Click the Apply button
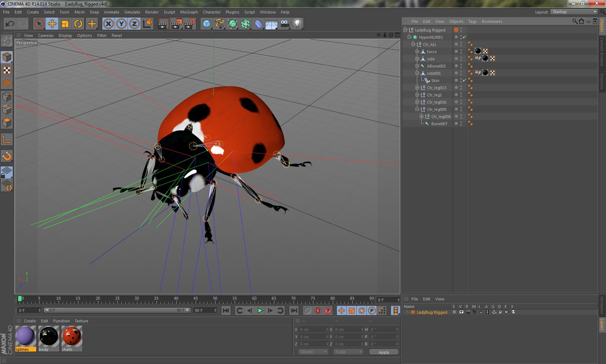The width and height of the screenshot is (606, 364). [384, 352]
